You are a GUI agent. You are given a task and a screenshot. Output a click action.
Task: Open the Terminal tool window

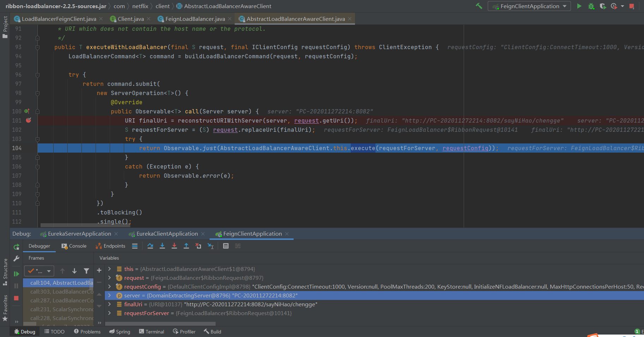(151, 332)
